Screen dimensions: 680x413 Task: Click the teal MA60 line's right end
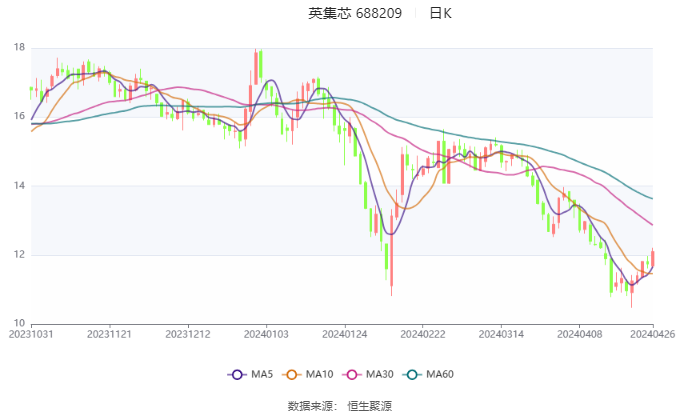[651, 198]
